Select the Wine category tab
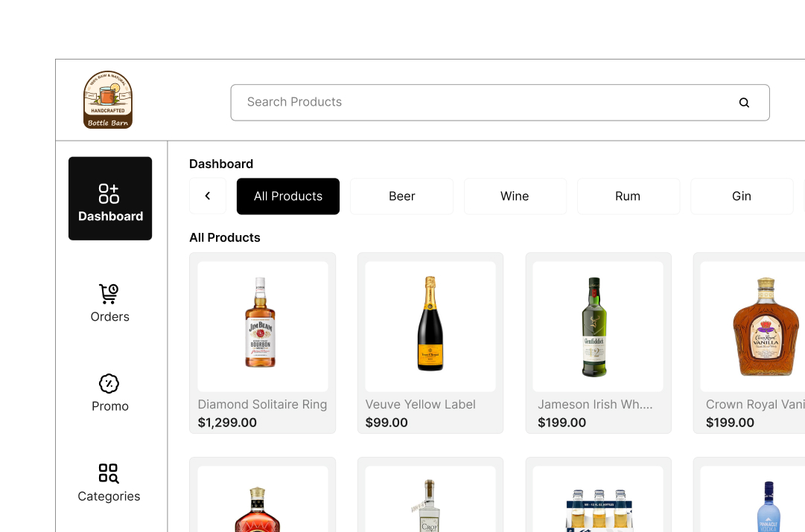Screen dimensions: 805x532 [515, 196]
